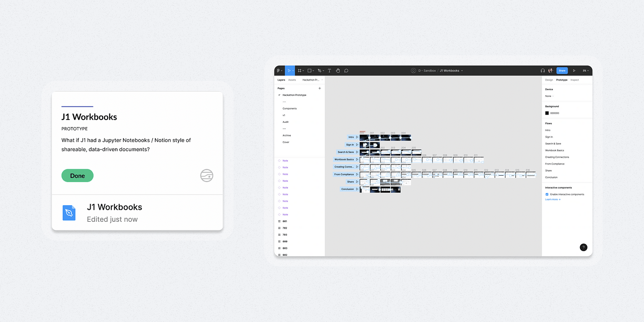
Task: Add a new page with plus icon
Action: click(x=320, y=88)
